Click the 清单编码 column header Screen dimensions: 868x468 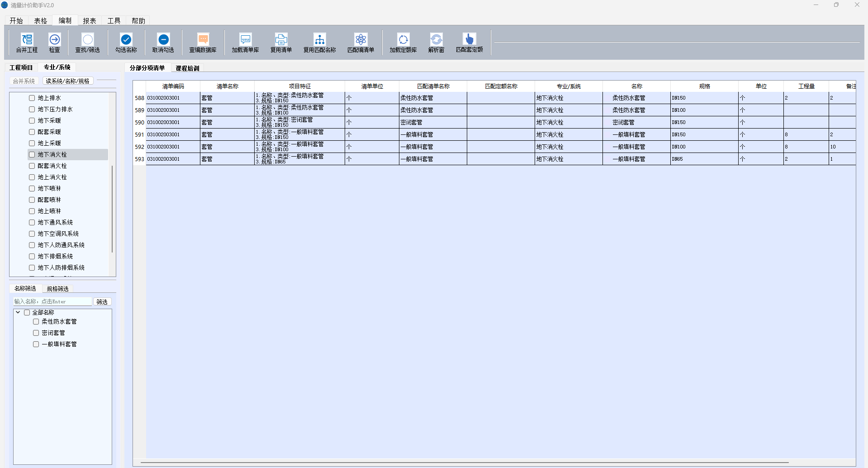point(173,86)
